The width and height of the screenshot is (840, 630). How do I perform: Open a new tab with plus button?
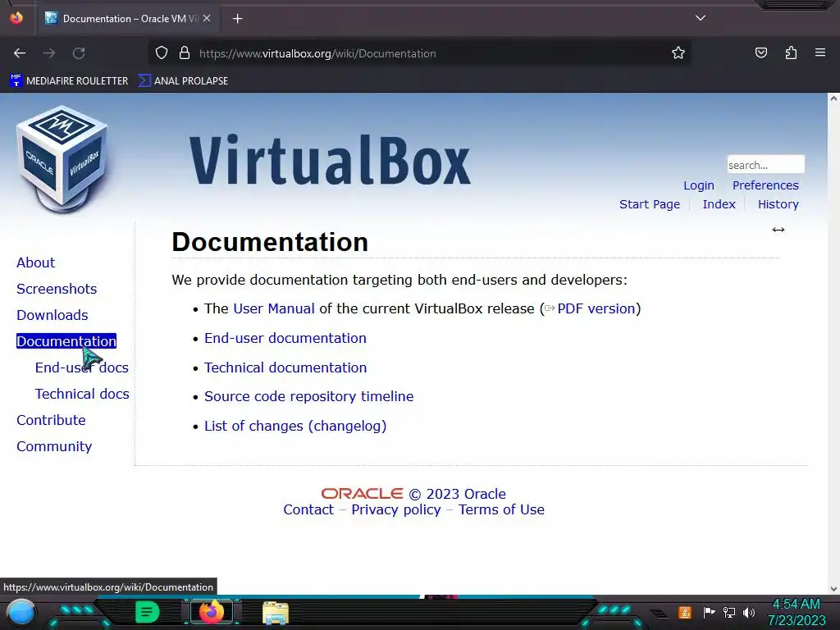237,19
